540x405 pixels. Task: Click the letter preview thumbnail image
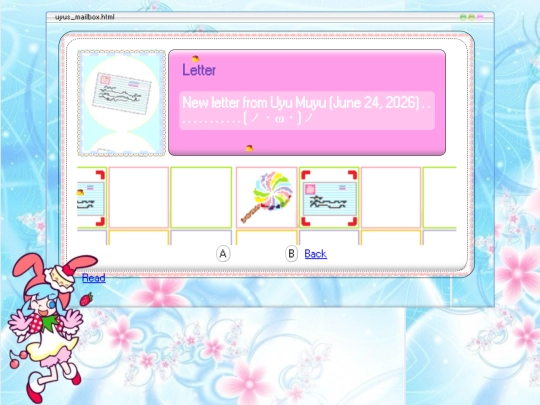(x=121, y=103)
